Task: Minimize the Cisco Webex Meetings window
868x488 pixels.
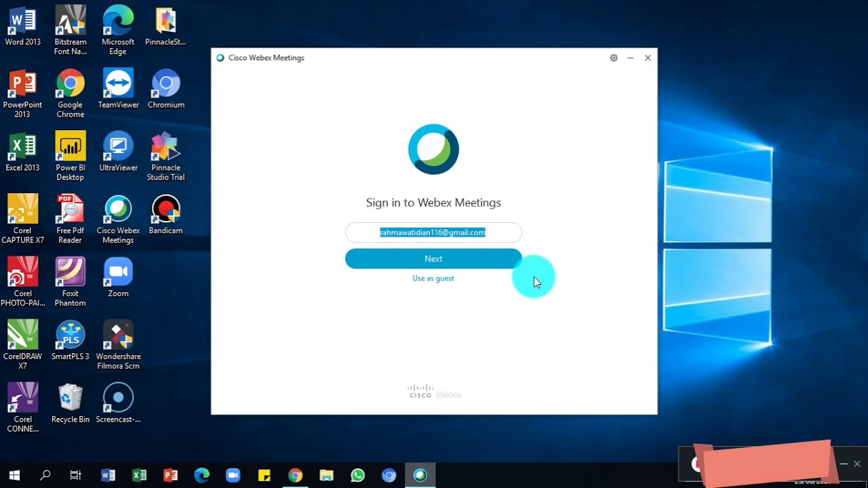Action: [x=631, y=58]
